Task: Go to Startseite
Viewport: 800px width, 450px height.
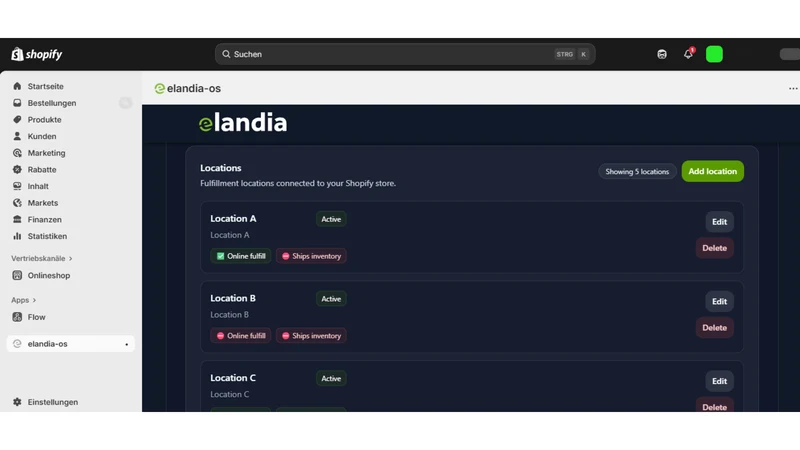Action: tap(45, 86)
